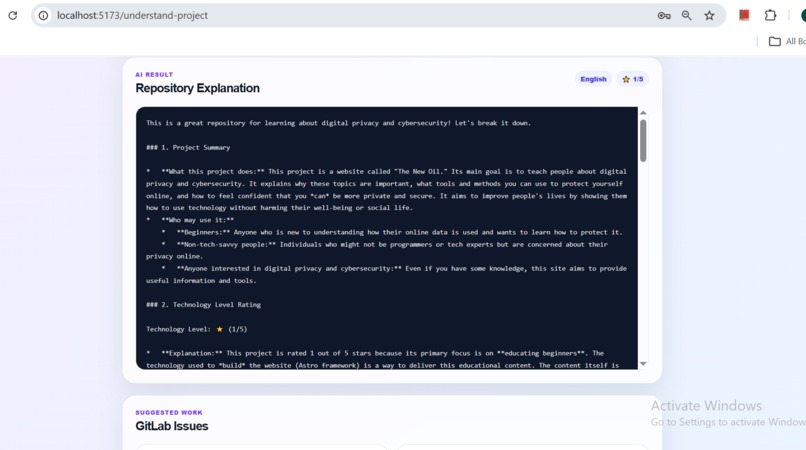This screenshot has height=450, width=806.
Task: Click the '**Beginners:**' bullet text
Action: click(x=203, y=232)
